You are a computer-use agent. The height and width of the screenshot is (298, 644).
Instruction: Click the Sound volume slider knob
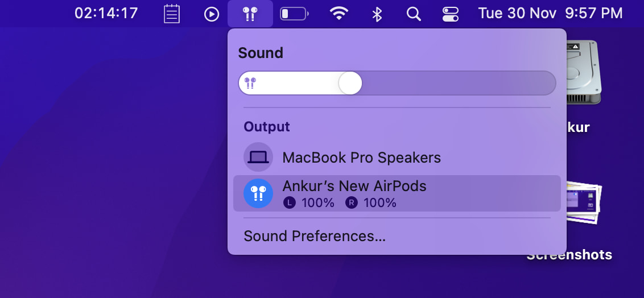tap(350, 83)
